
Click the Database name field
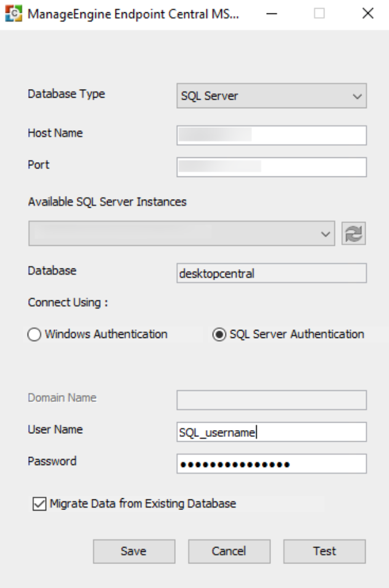[271, 273]
